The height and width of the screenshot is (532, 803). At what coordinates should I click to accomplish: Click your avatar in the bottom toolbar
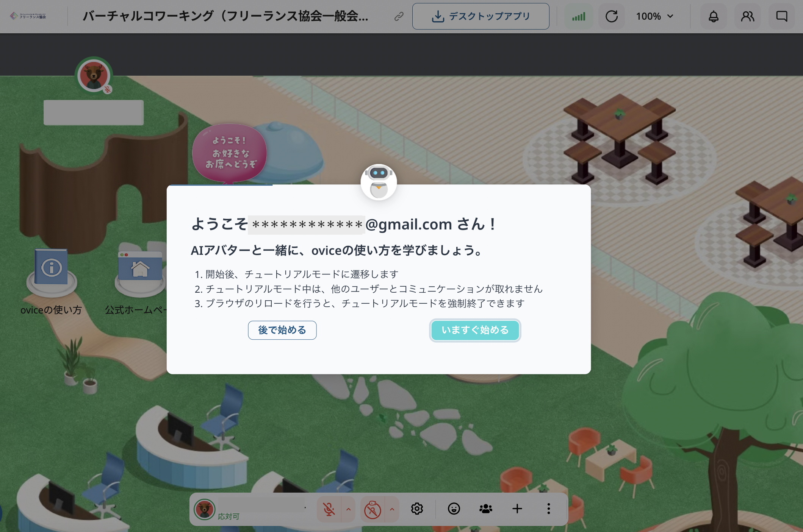pyautogui.click(x=205, y=509)
